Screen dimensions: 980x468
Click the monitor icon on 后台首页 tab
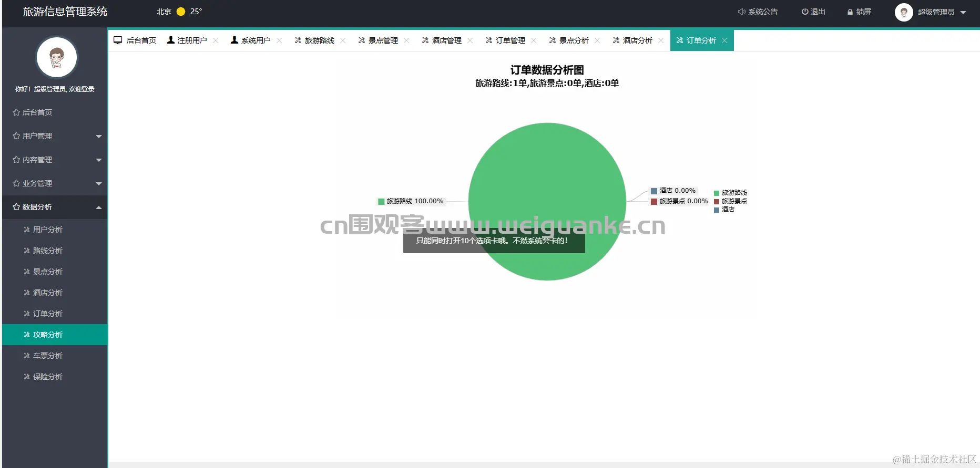coord(118,40)
